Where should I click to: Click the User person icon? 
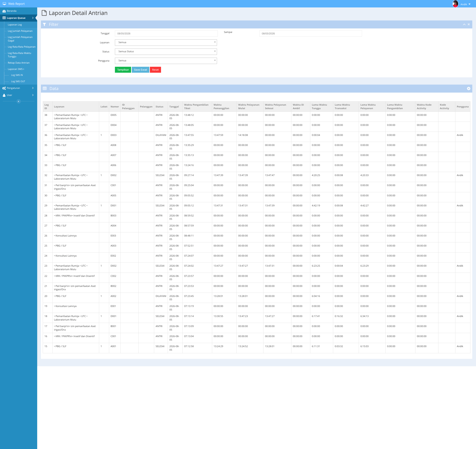[4, 95]
